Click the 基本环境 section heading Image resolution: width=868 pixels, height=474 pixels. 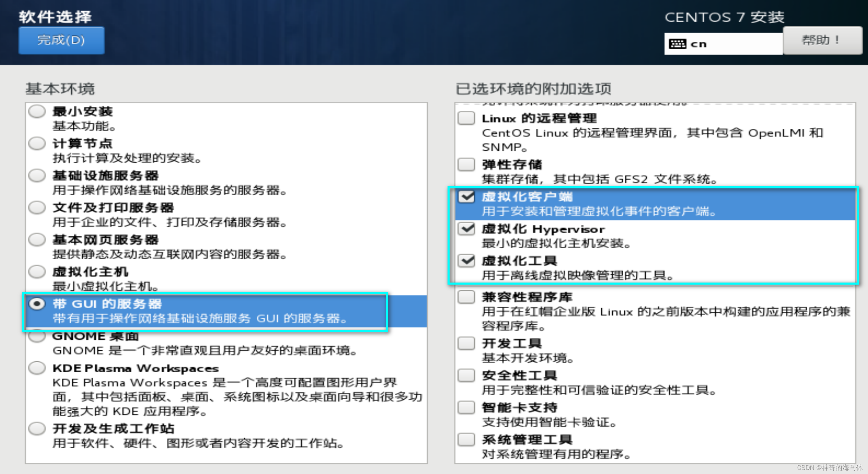[60, 89]
